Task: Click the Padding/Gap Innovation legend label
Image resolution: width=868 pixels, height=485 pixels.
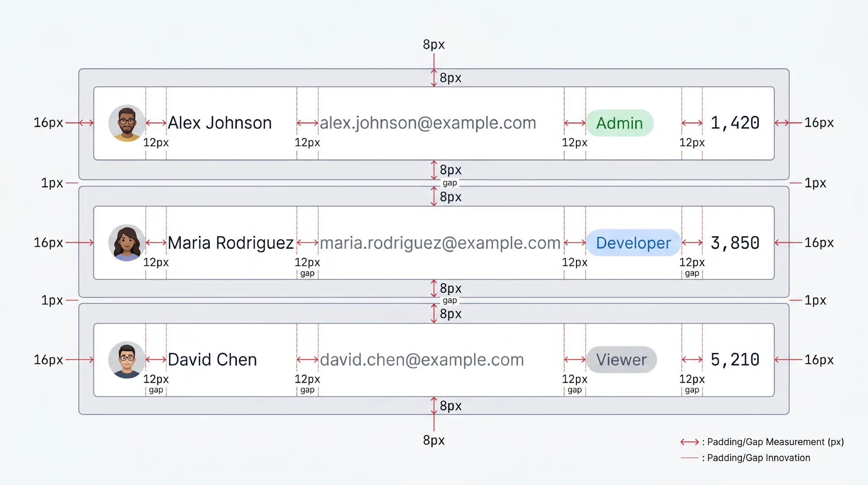Action: 759,458
